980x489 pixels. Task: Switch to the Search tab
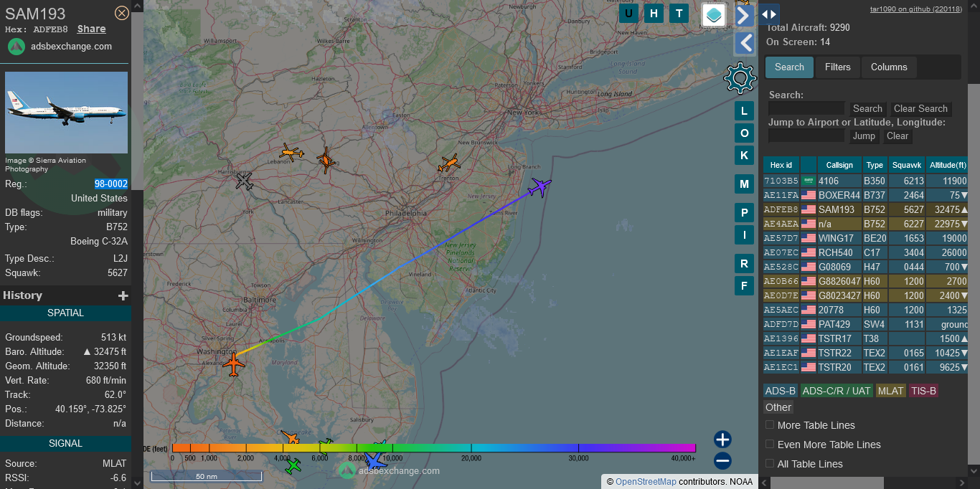coord(789,67)
